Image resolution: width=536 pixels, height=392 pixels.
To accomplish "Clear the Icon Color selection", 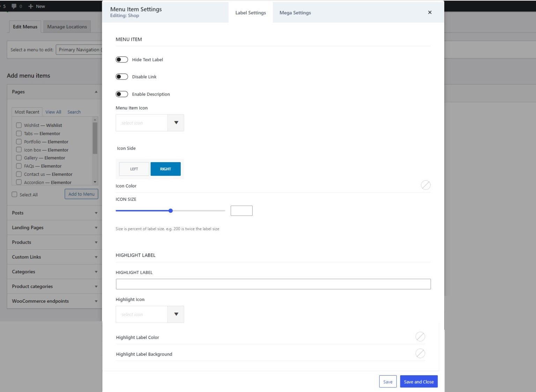I will tap(425, 185).
